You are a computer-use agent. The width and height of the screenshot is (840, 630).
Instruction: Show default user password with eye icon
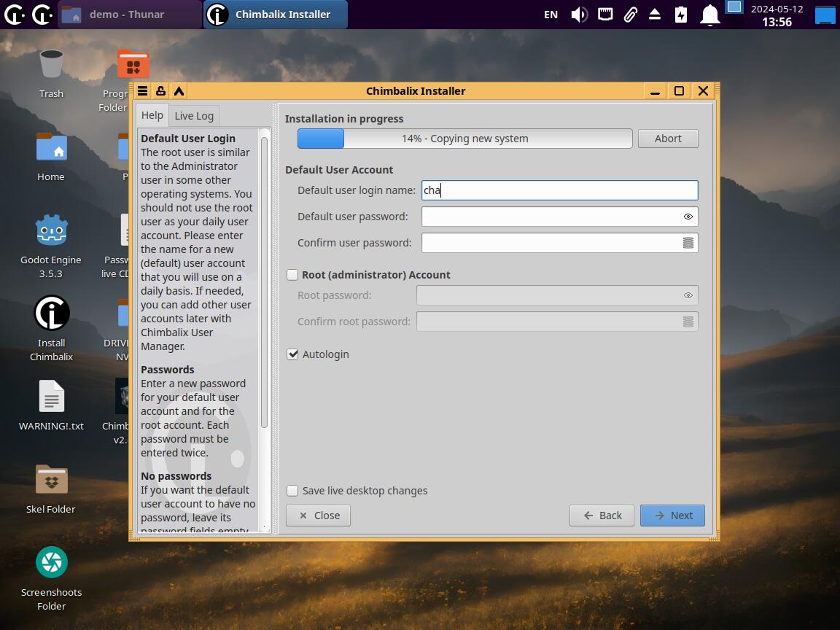point(688,217)
